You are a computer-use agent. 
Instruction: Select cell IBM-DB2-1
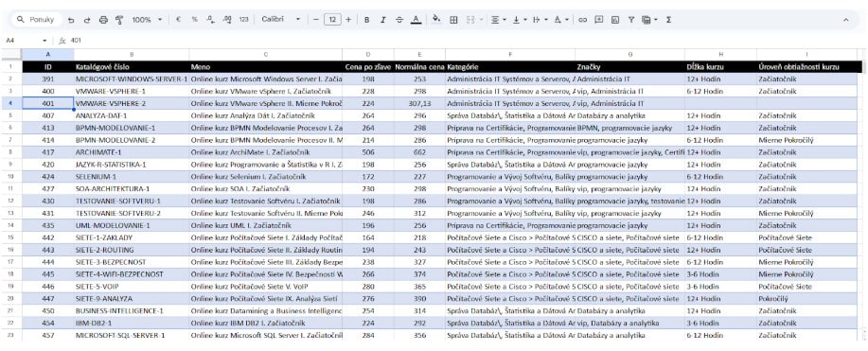(132, 323)
